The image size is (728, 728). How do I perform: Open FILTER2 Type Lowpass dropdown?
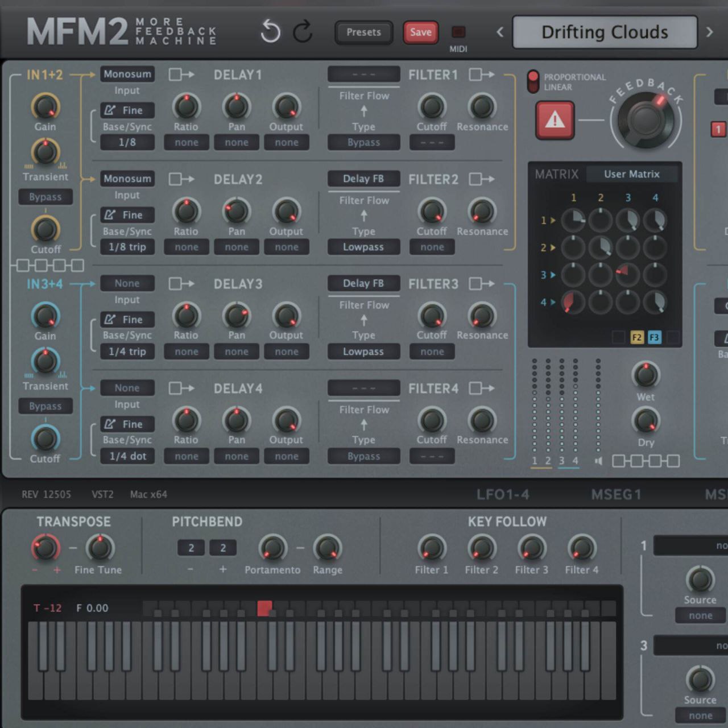click(x=363, y=247)
